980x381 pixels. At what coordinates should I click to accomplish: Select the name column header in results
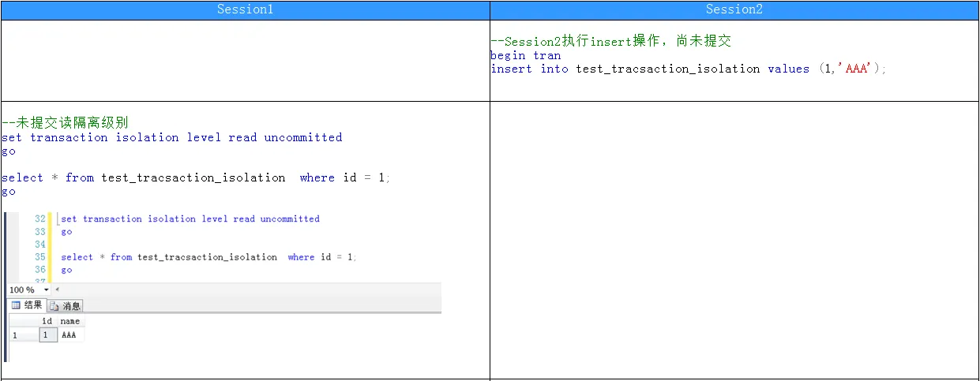click(70, 321)
